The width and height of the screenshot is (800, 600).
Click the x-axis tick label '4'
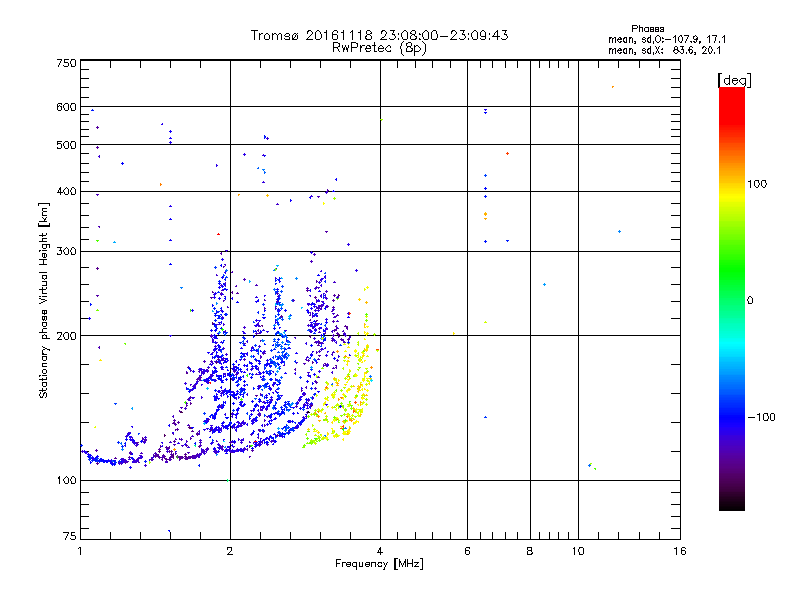[x=380, y=551]
